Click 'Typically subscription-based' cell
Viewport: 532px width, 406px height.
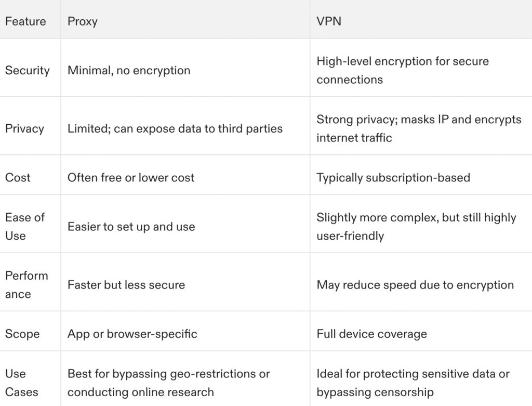393,178
